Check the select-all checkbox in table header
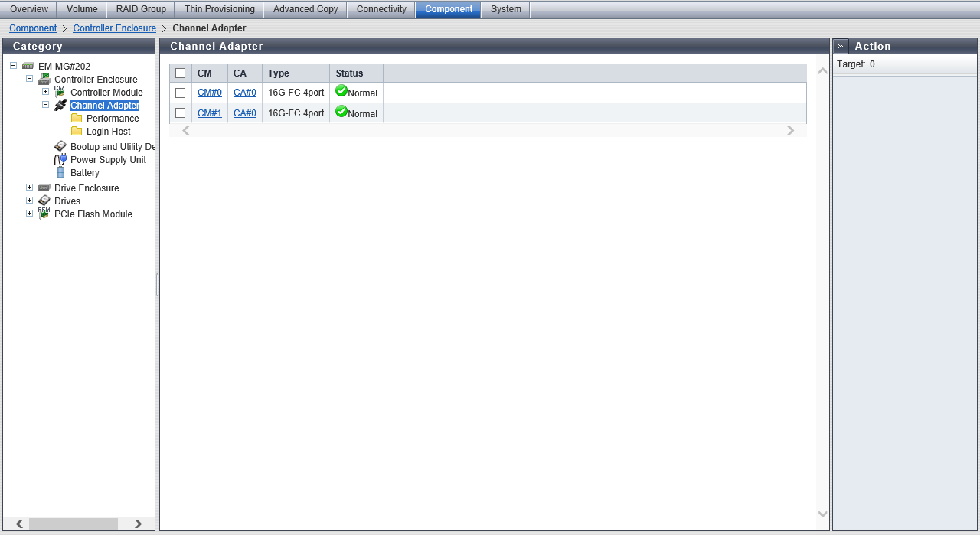 coord(181,73)
